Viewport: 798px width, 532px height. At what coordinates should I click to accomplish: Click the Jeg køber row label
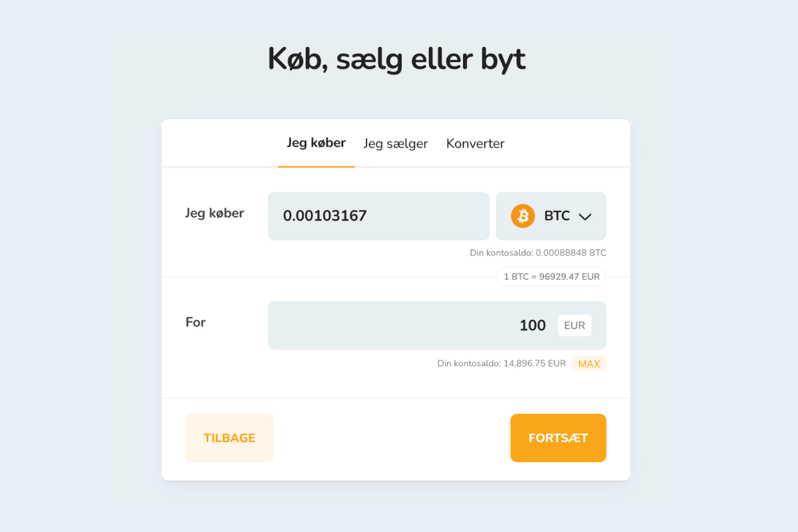[214, 213]
